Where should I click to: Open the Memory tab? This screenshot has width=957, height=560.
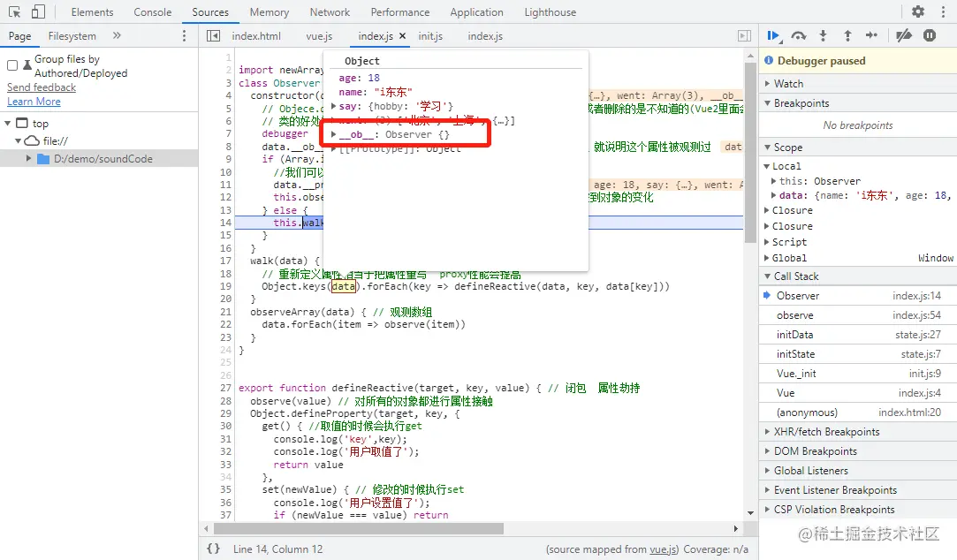[270, 12]
